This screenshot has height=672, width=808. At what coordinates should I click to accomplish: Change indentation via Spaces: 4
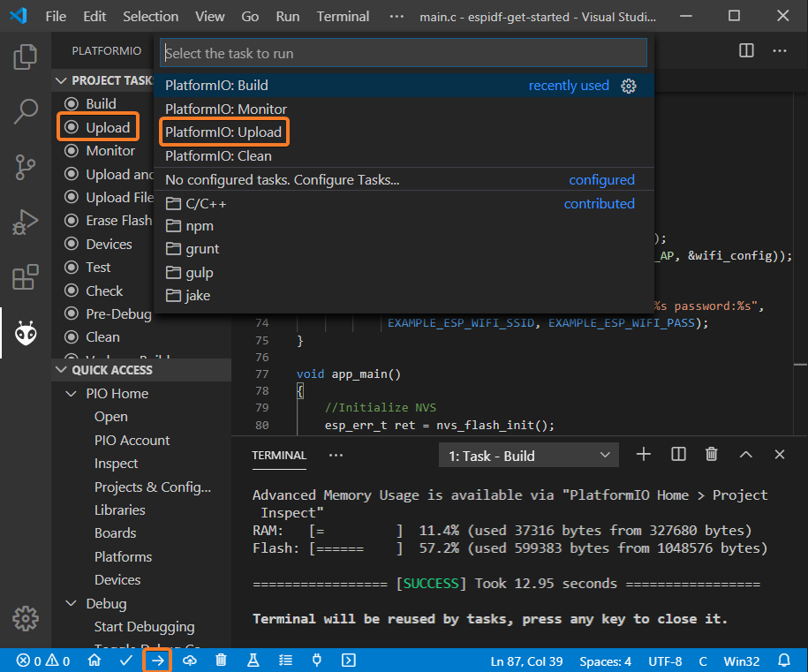coord(605,661)
